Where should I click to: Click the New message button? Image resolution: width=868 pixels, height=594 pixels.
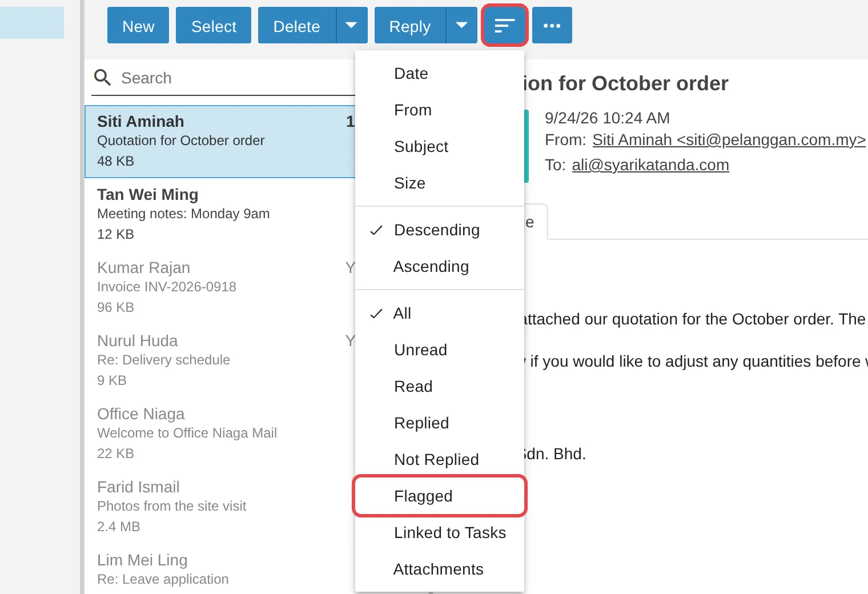138,25
